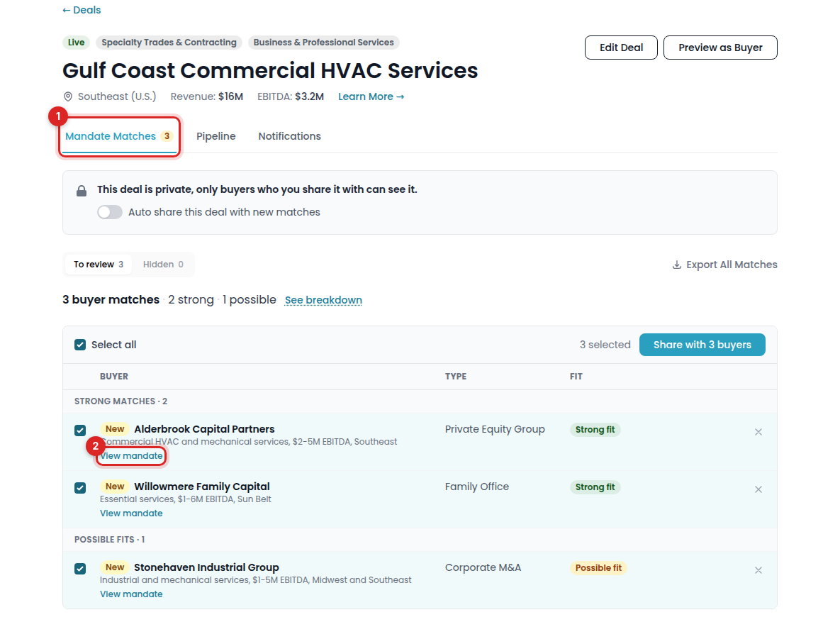View mandate for Alderbrook Capital Partners
This screenshot has height=622, width=840.
coord(131,456)
